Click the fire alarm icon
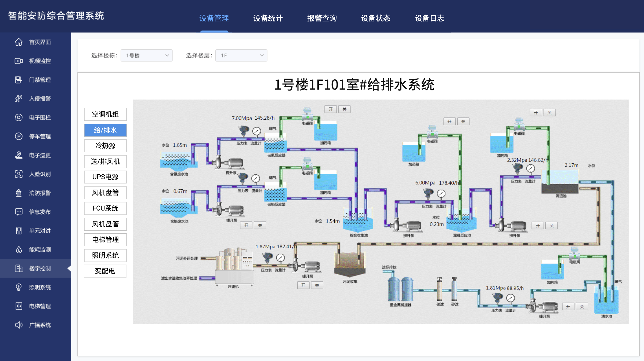The height and width of the screenshot is (361, 644). [19, 193]
